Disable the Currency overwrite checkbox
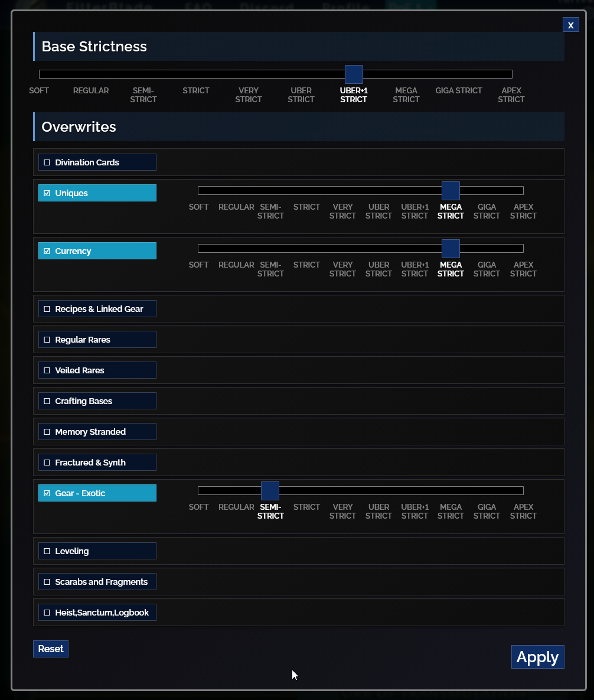The width and height of the screenshot is (594, 700). click(x=47, y=251)
